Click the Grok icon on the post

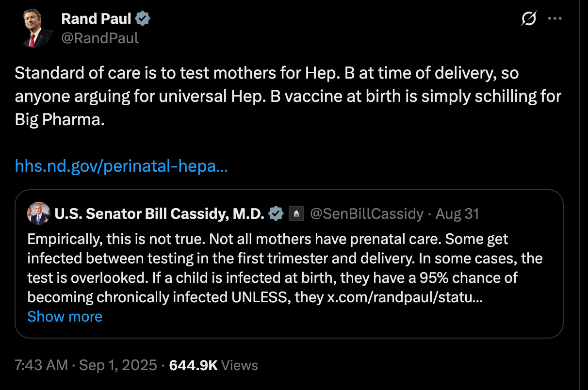[x=528, y=19]
